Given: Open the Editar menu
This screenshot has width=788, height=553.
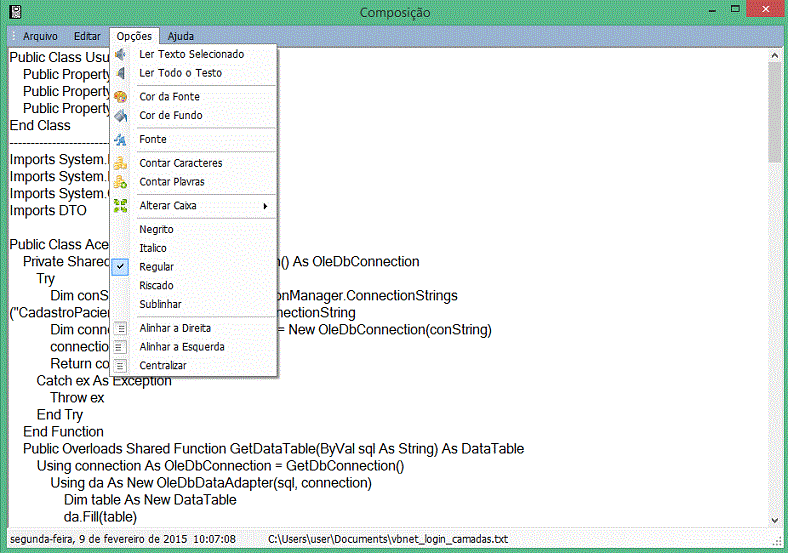Looking at the screenshot, I should [x=87, y=36].
